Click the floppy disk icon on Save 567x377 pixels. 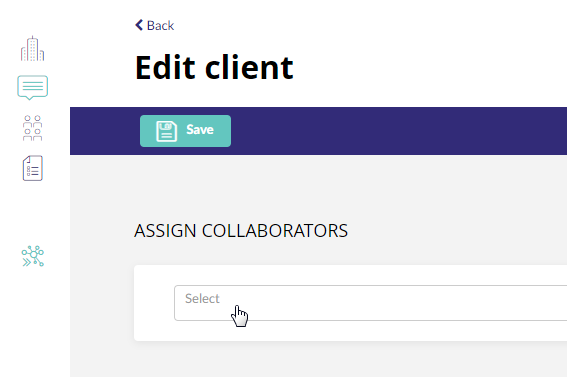(166, 131)
